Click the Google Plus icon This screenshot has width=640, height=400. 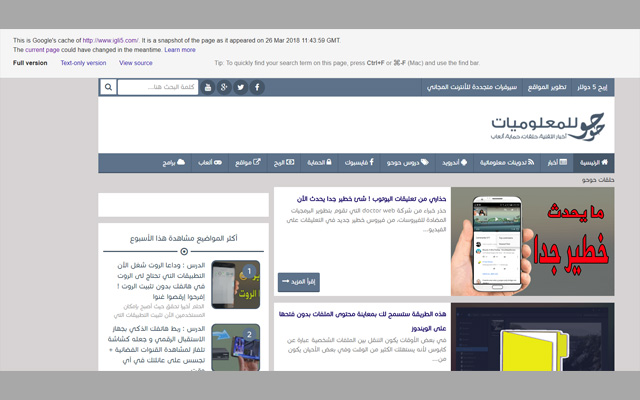click(224, 88)
